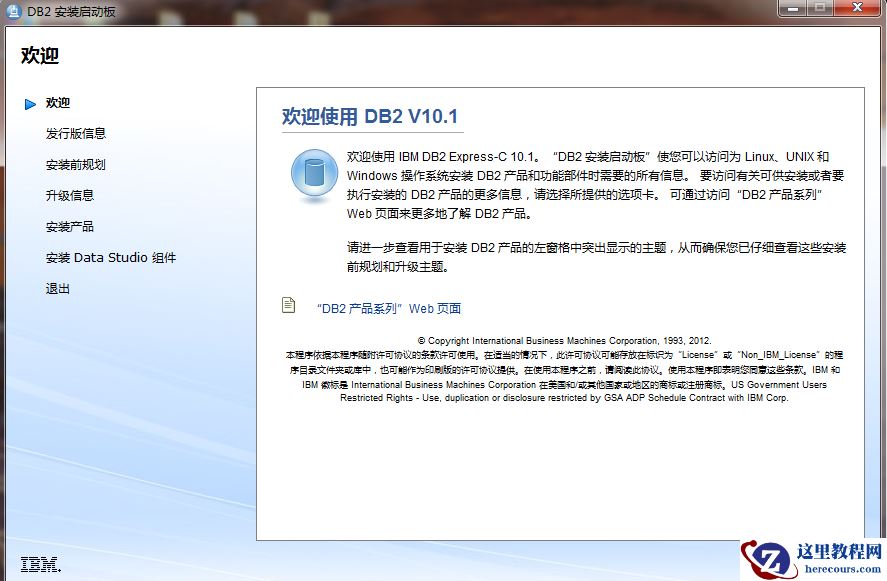The image size is (887, 581).
Task: Click 退出 to exit the launchpad
Action: pos(58,289)
